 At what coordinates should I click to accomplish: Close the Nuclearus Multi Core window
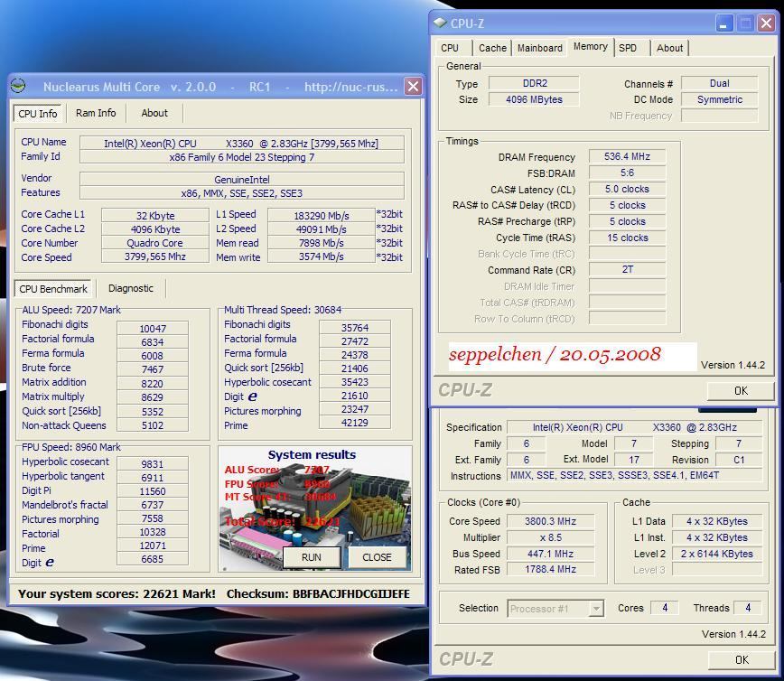tap(413, 87)
